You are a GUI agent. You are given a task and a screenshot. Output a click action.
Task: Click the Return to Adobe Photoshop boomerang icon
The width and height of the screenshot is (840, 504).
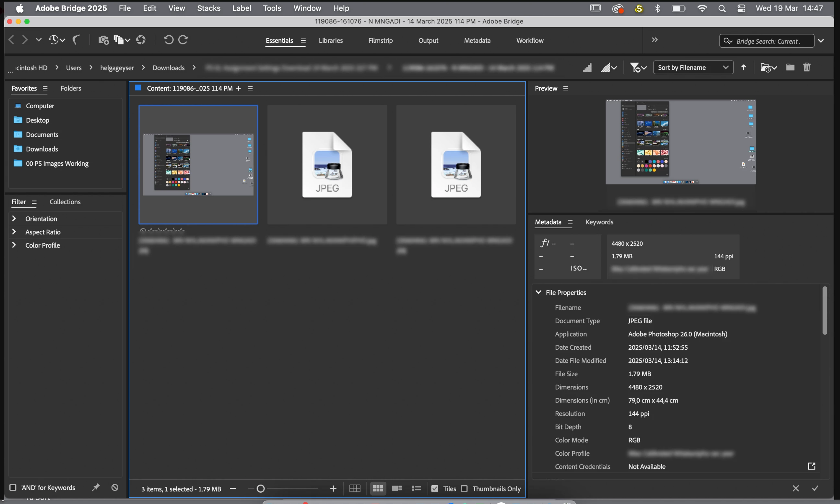tap(77, 40)
